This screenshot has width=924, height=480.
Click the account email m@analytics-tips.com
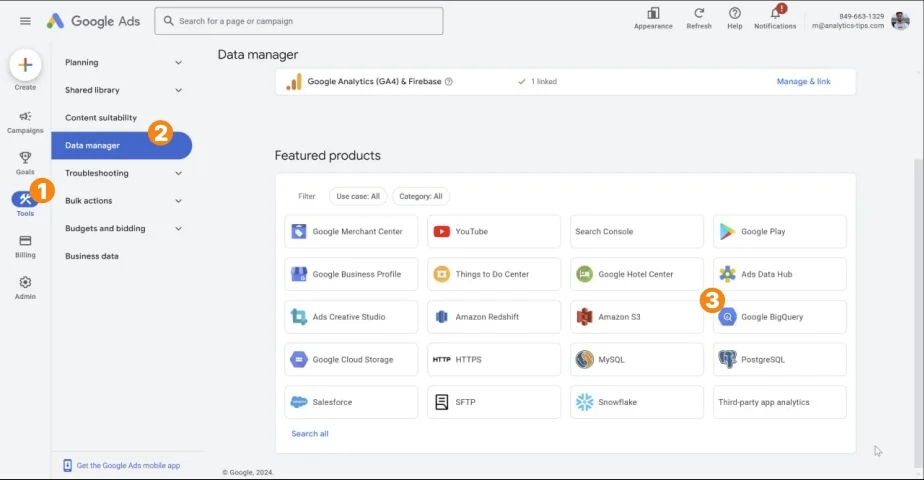click(x=848, y=26)
